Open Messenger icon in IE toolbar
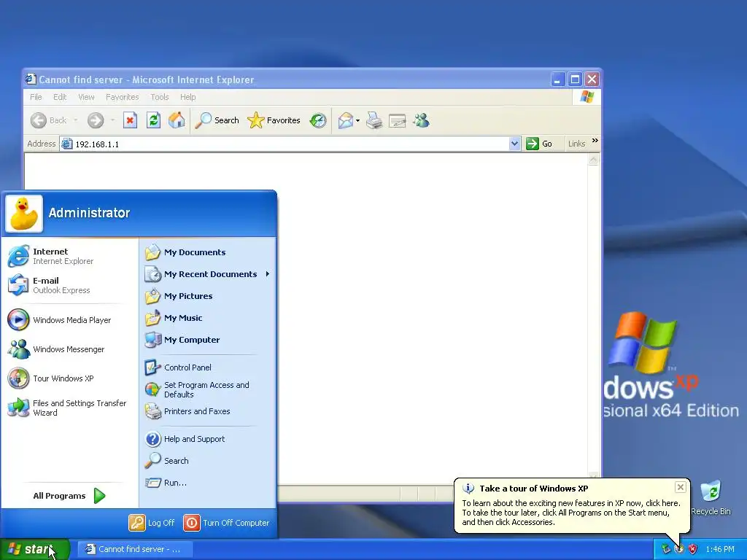This screenshot has height=560, width=747. click(421, 120)
